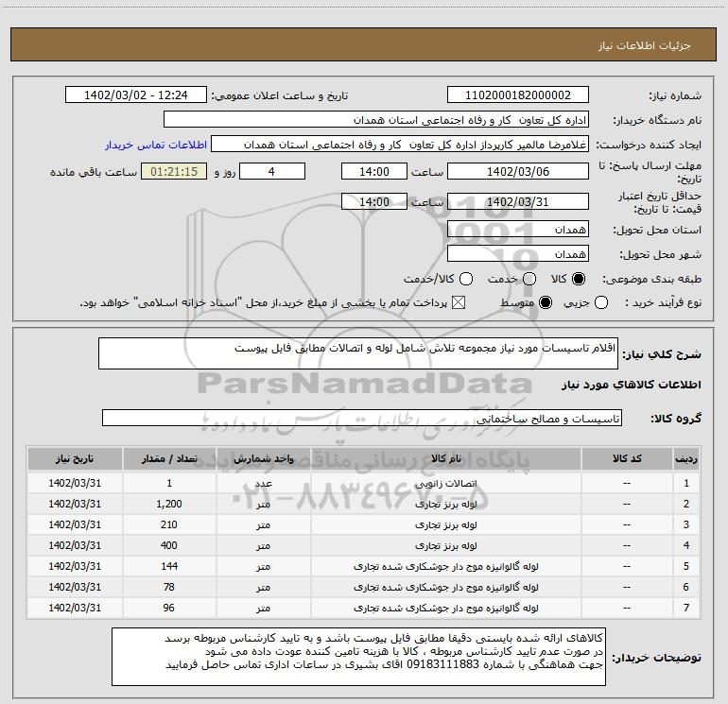The image size is (728, 704).
Task: Choose the جزیی purchase type radio
Action: [x=600, y=303]
